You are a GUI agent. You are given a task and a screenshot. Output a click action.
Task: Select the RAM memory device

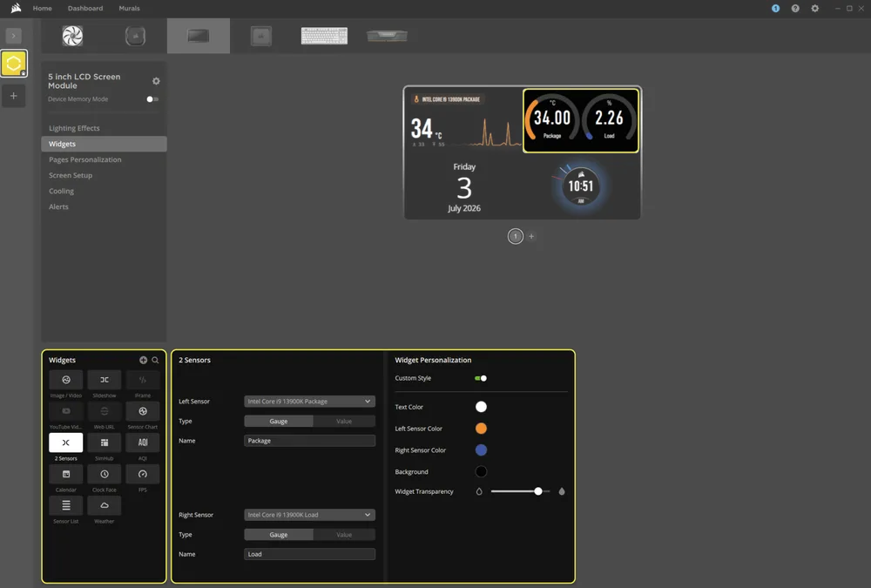[388, 36]
